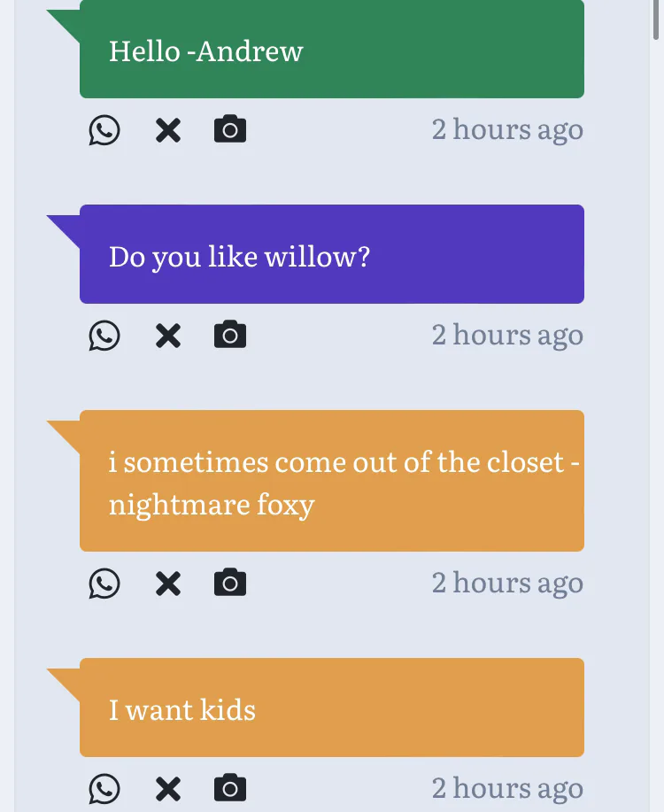The height and width of the screenshot is (812, 664).
Task: Share 'Hello -Andrew' message via WhatsApp
Action: coord(104,131)
